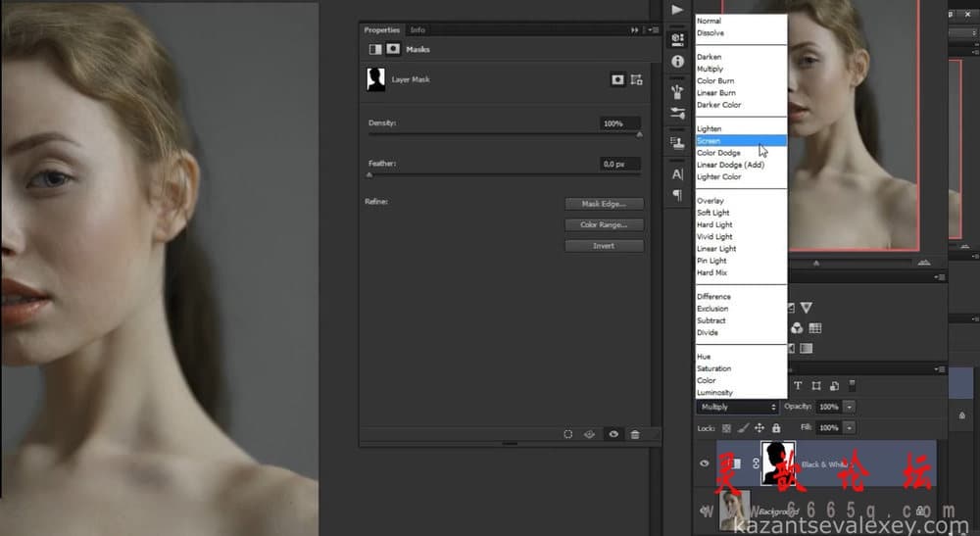
Task: Add a Vibrance adjustment triangle icon
Action: [x=807, y=308]
